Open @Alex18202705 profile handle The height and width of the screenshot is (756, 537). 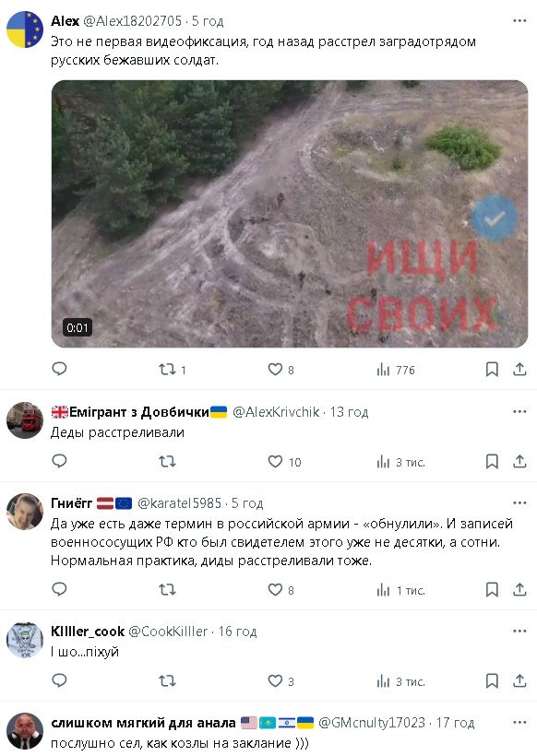click(x=132, y=20)
